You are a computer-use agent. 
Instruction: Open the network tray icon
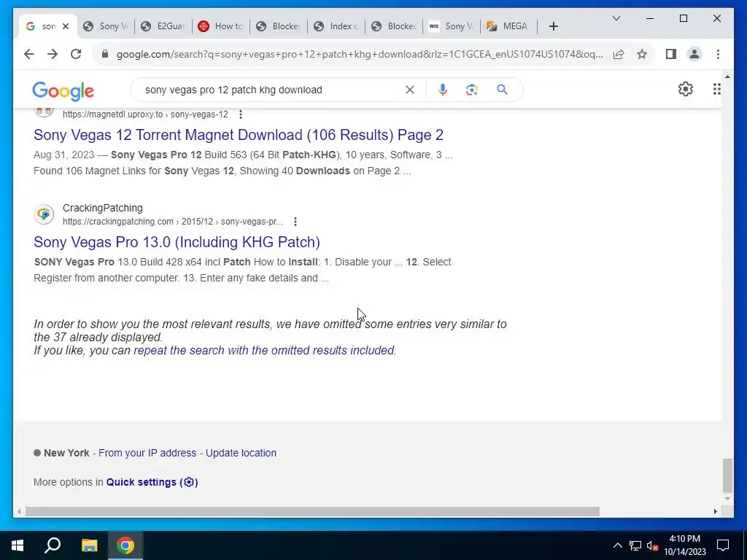click(x=635, y=545)
